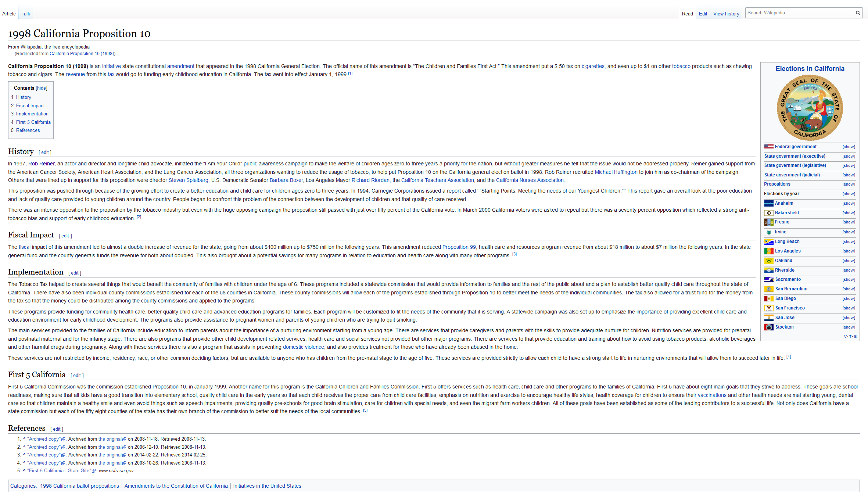The height and width of the screenshot is (498, 868).
Task: Edit the History section
Action: click(x=45, y=153)
